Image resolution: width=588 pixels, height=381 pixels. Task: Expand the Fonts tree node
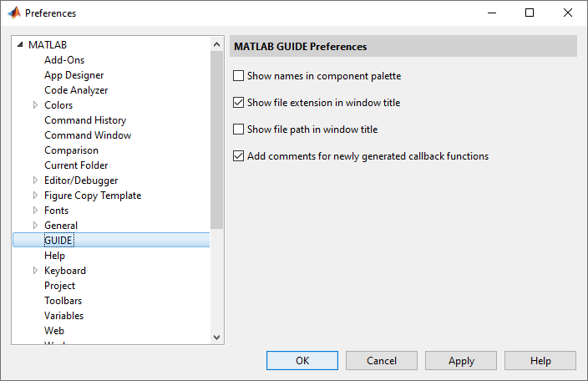pyautogui.click(x=35, y=211)
